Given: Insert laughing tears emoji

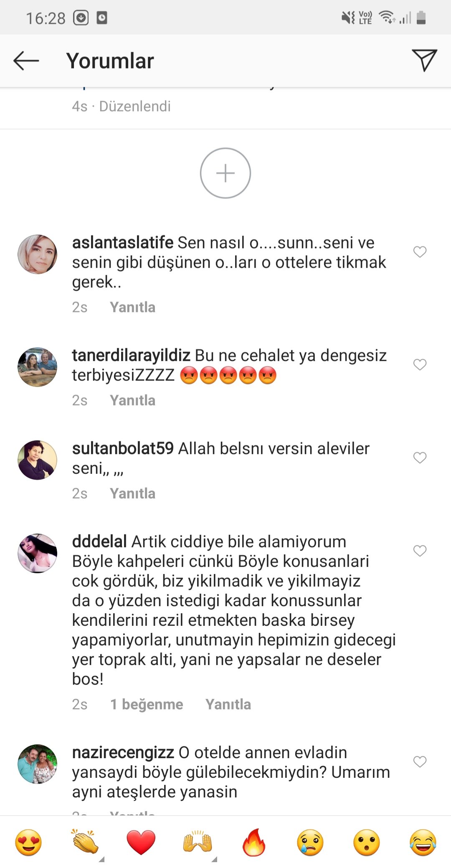Looking at the screenshot, I should coord(423,843).
